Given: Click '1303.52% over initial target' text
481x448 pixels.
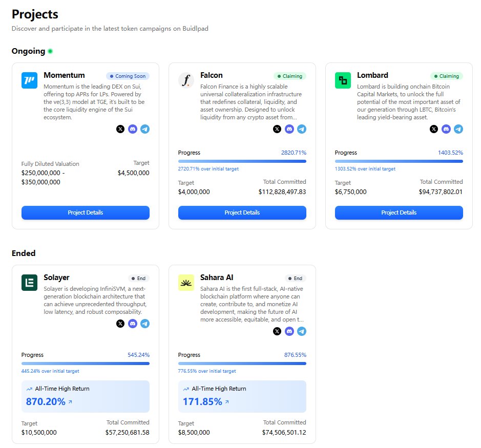Looking at the screenshot, I should (x=365, y=169).
